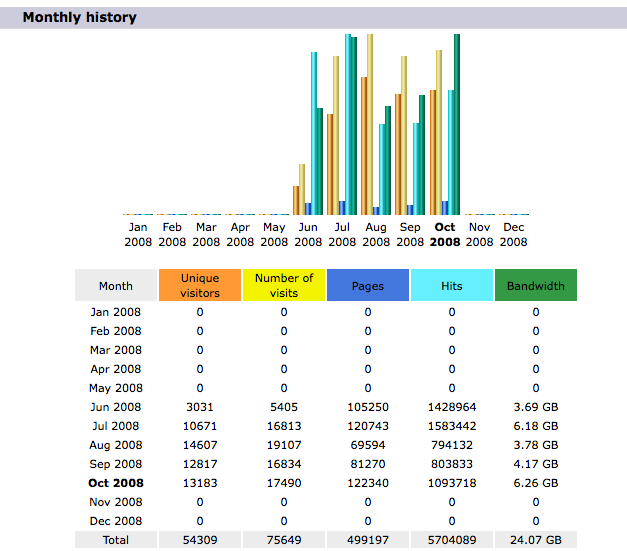This screenshot has height=551, width=627.
Task: Click the Sep 2008 row label in table
Action: [116, 464]
